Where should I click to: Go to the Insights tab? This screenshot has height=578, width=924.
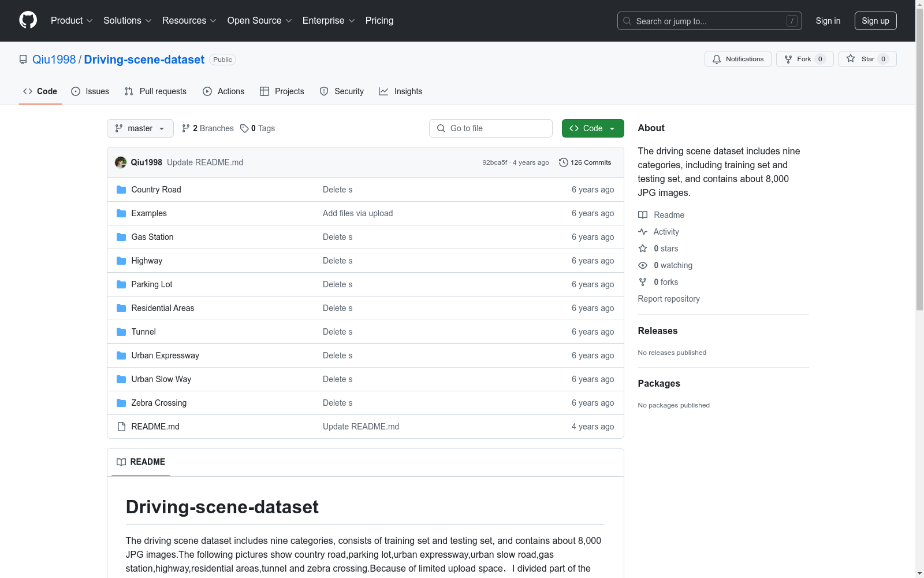click(400, 91)
